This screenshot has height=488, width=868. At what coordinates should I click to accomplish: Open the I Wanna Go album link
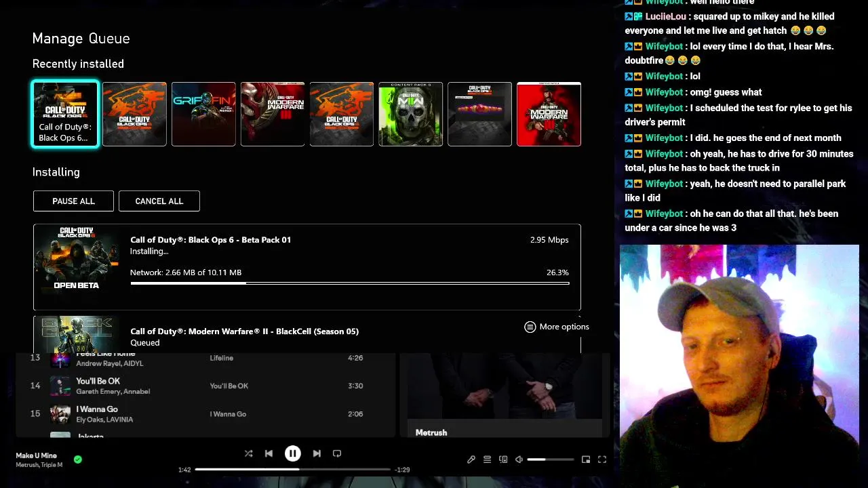228,413
